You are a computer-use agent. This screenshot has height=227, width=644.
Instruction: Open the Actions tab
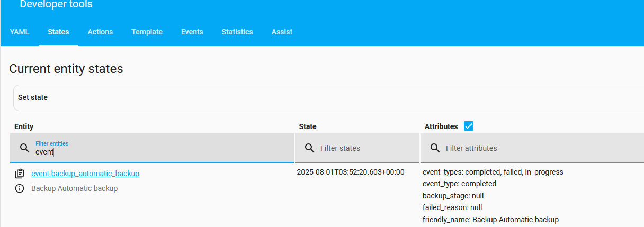click(100, 32)
